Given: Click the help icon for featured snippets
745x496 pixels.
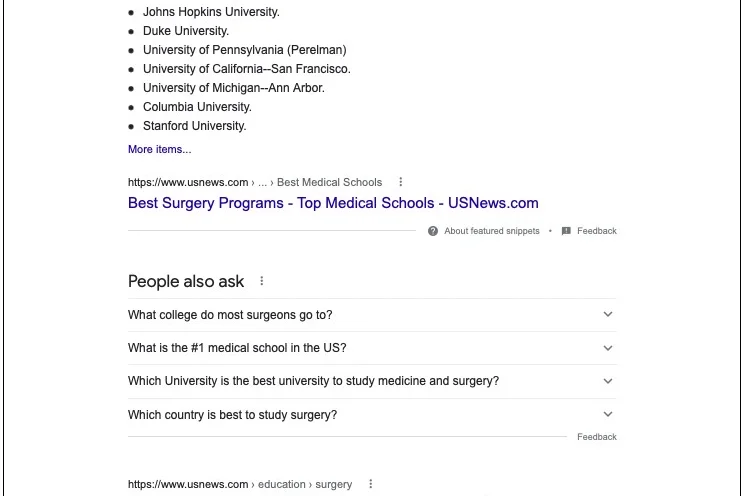Looking at the screenshot, I should pos(433,231).
